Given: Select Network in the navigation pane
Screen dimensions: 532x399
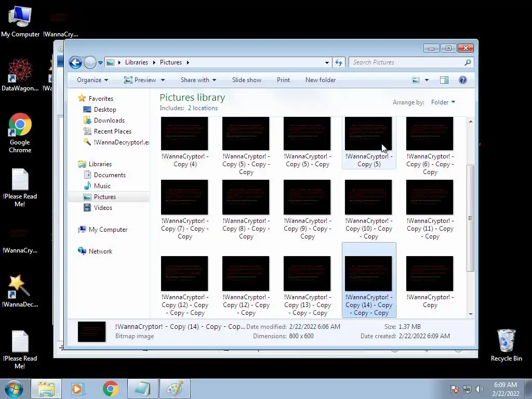Looking at the screenshot, I should pyautogui.click(x=100, y=251).
